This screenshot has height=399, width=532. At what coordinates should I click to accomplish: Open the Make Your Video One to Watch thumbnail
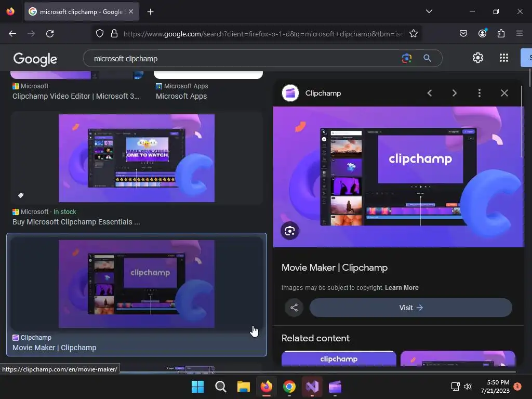tap(137, 158)
